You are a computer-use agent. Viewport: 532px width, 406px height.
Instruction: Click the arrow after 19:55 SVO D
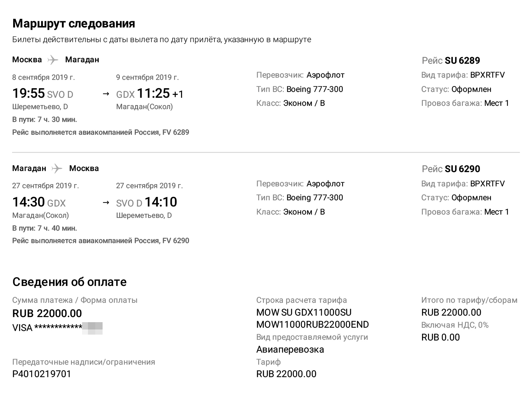tap(106, 94)
